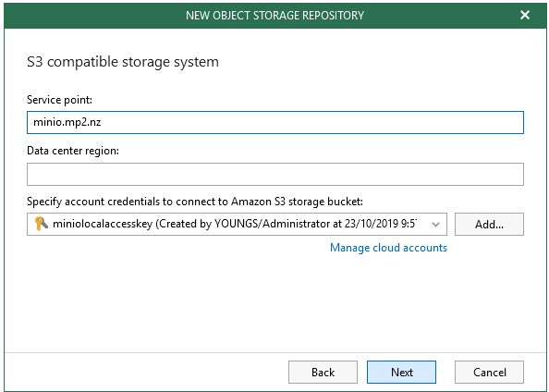The height and width of the screenshot is (392, 549).
Task: Click the key icon beside miniolocalaccesskey
Action: pyautogui.click(x=42, y=224)
